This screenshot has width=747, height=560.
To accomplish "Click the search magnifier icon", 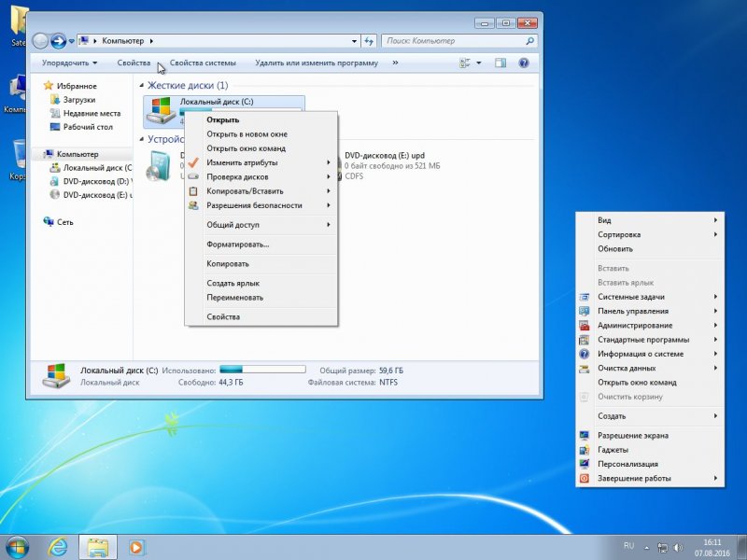I will pos(529,41).
